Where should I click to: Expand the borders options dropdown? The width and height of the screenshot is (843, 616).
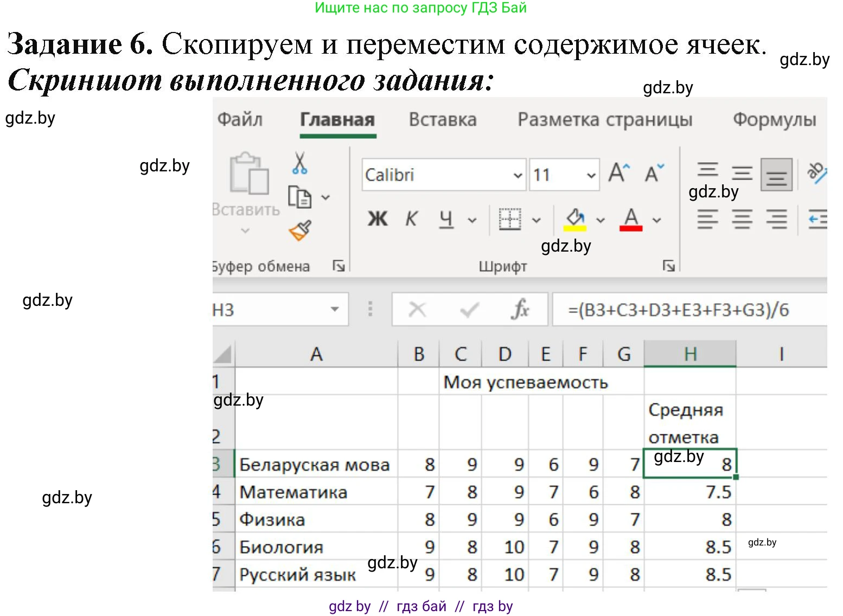[537, 219]
